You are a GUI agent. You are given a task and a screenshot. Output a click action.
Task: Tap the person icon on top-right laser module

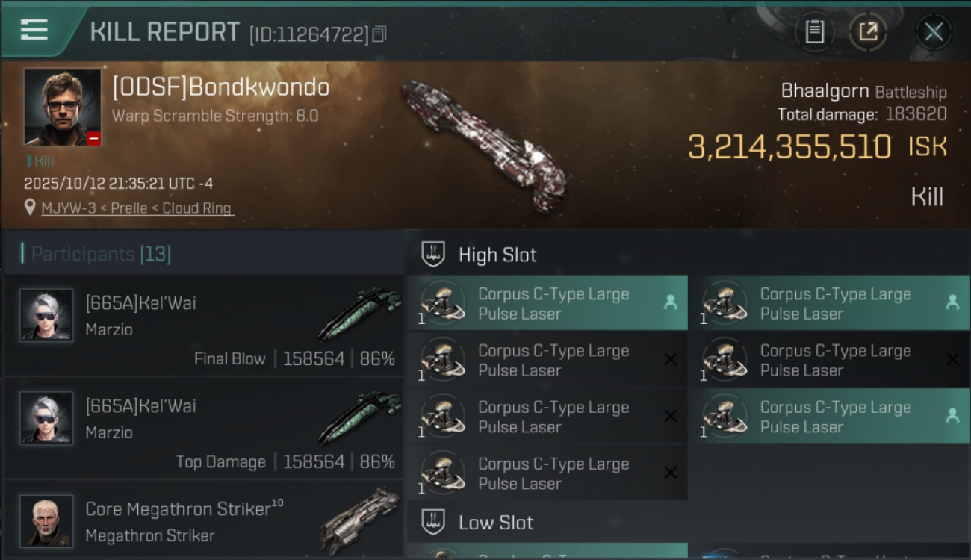[952, 302]
